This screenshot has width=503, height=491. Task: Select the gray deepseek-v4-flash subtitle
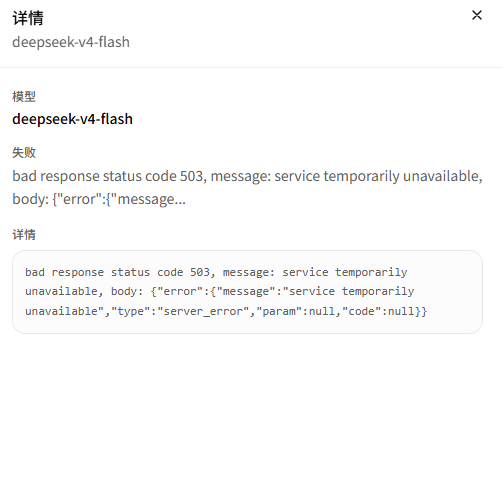click(71, 42)
